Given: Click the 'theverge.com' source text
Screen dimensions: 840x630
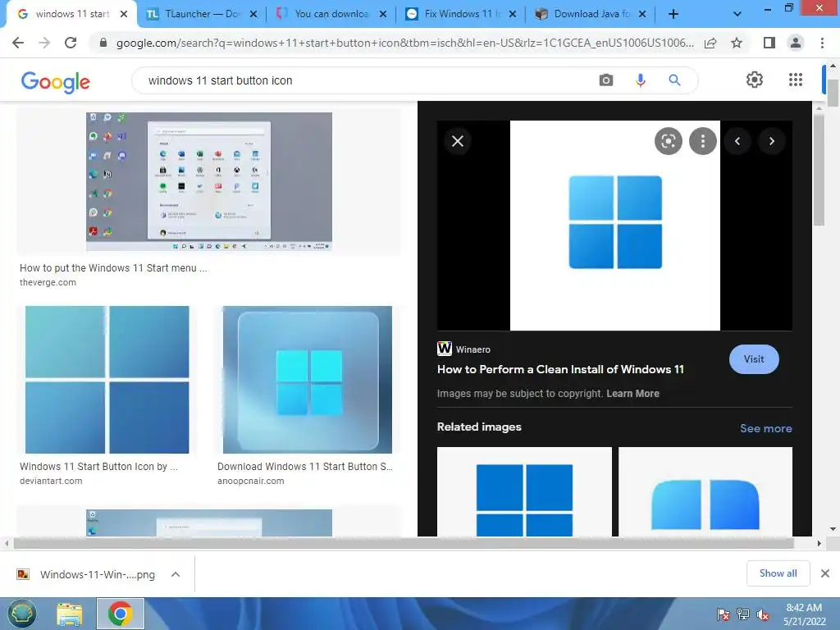Looking at the screenshot, I should coord(48,282).
